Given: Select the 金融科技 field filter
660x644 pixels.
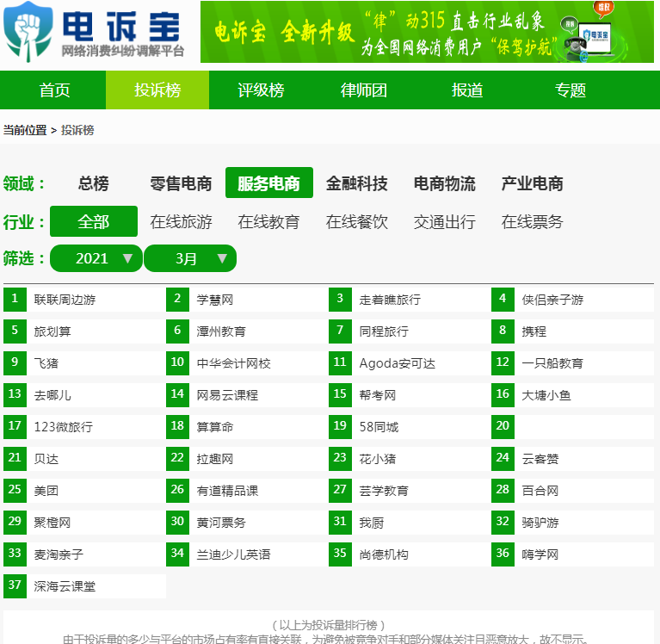Looking at the screenshot, I should (x=356, y=183).
